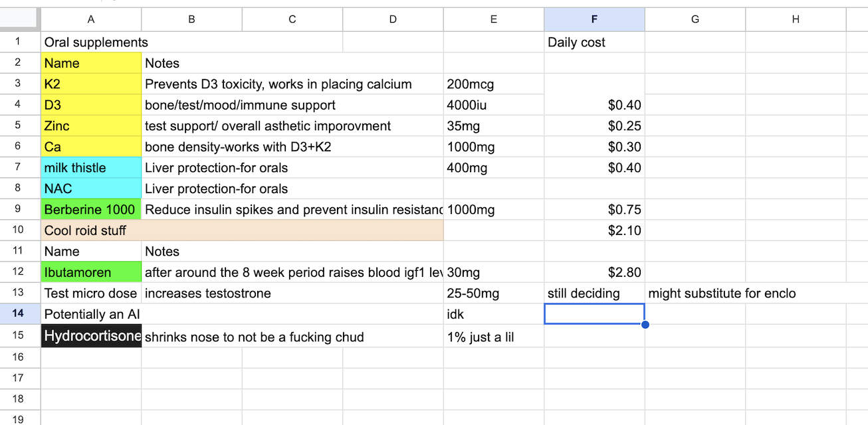The width and height of the screenshot is (868, 425).
Task: Select the 'Oral supplements' title cell
Action: point(191,42)
